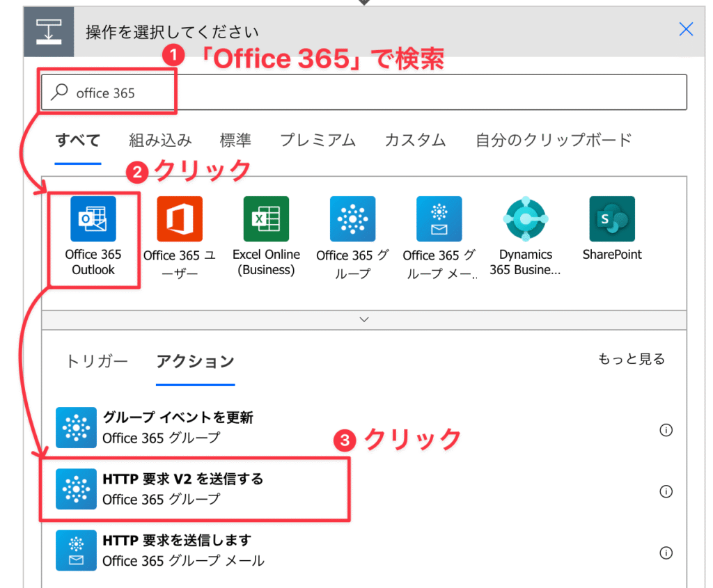713x588 pixels.
Task: Open the 標準 tab
Action: click(235, 140)
